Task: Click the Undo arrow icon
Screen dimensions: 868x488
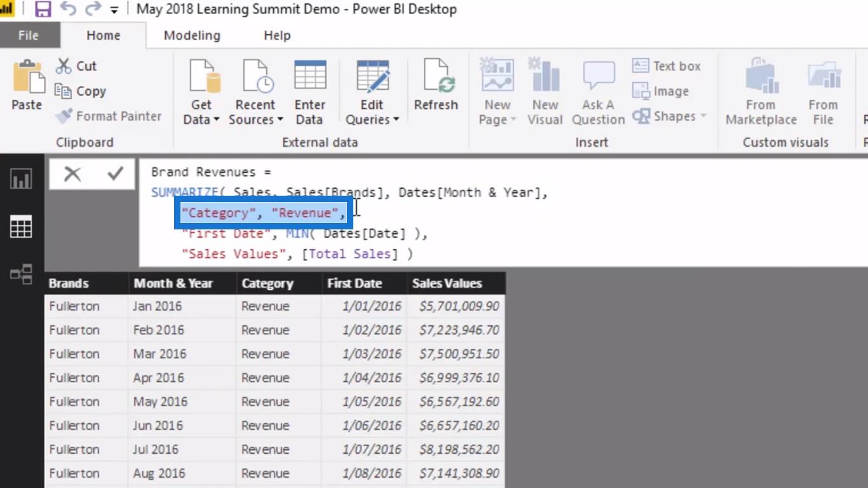Action: (x=68, y=9)
